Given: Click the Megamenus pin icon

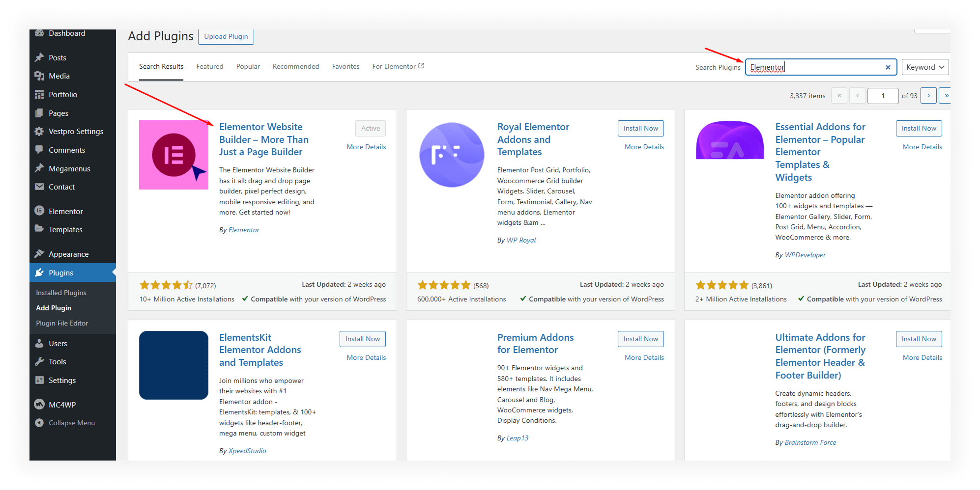Looking at the screenshot, I should (x=39, y=168).
